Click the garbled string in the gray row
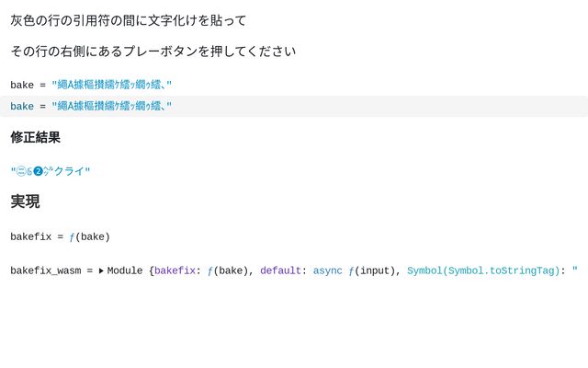Viewport: 588px width, 368px height. tap(112, 107)
